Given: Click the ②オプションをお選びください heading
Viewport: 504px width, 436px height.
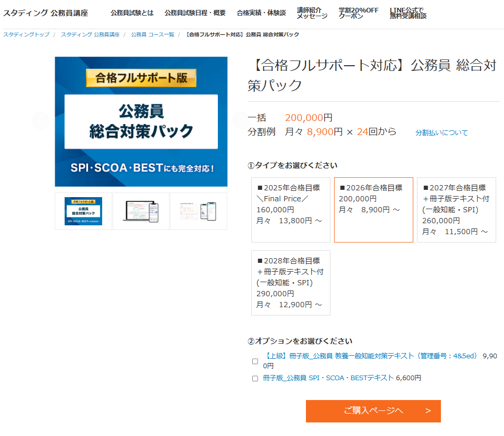Looking at the screenshot, I should (300, 341).
